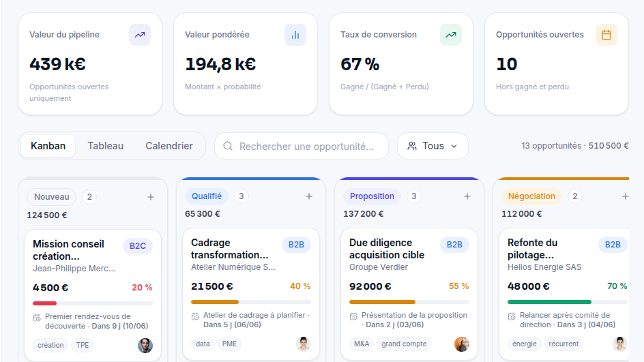Click the Rechercher une opportunité search field
Image resolution: width=644 pixels, height=362 pixels.
click(x=302, y=146)
